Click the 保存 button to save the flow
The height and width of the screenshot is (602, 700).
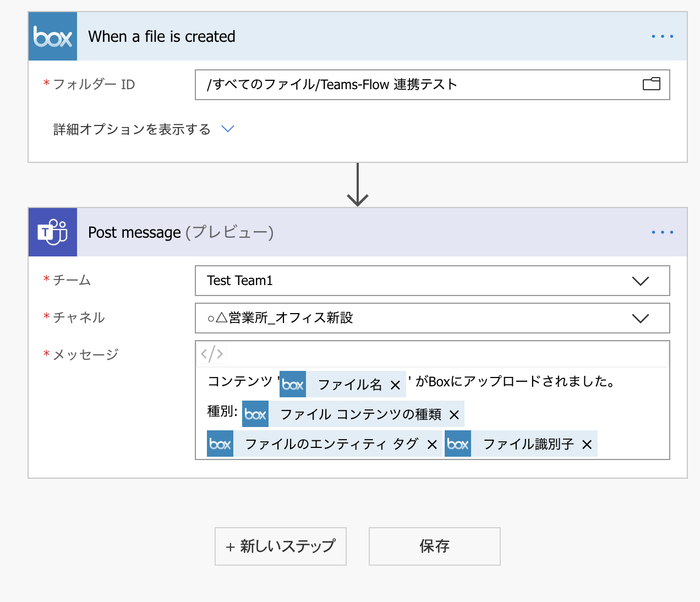[x=434, y=546]
